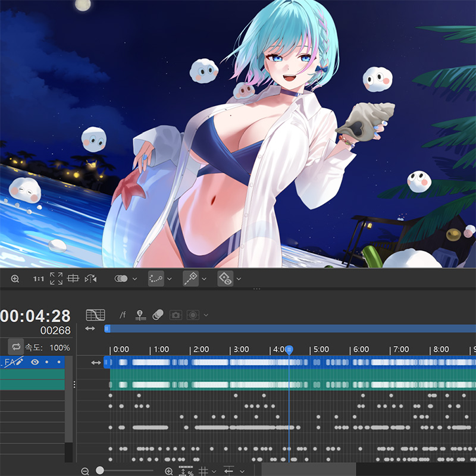This screenshot has height=476, width=476.
Task: Toggle the second dot on FA track
Action: coord(59,362)
